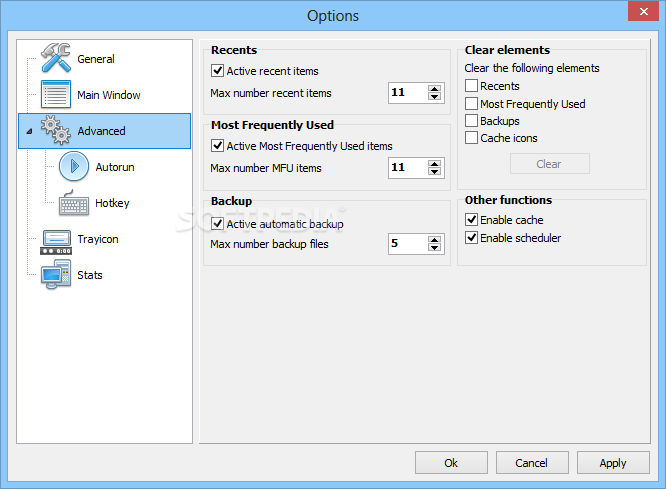Open the Autorun settings page
This screenshot has width=666, height=489.
tap(115, 167)
